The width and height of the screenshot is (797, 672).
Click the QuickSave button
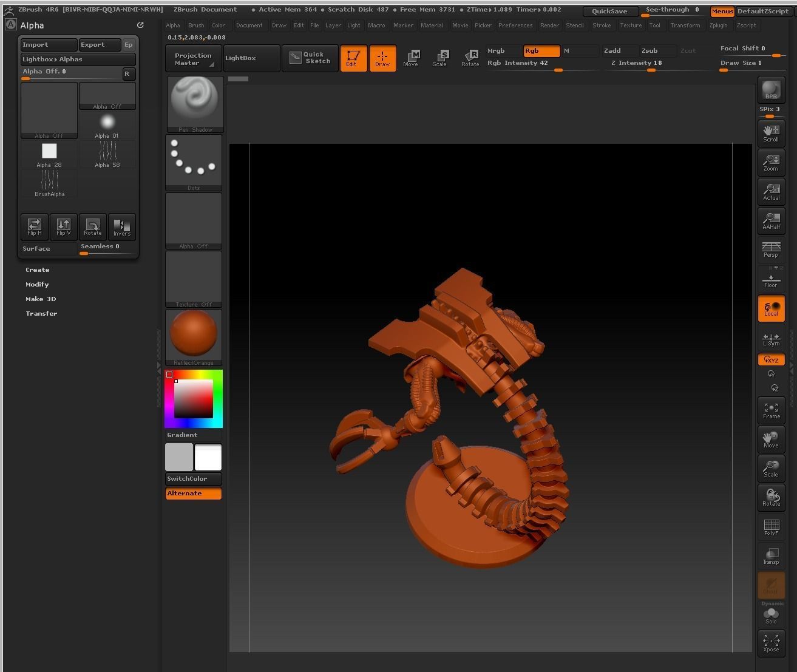tap(610, 11)
